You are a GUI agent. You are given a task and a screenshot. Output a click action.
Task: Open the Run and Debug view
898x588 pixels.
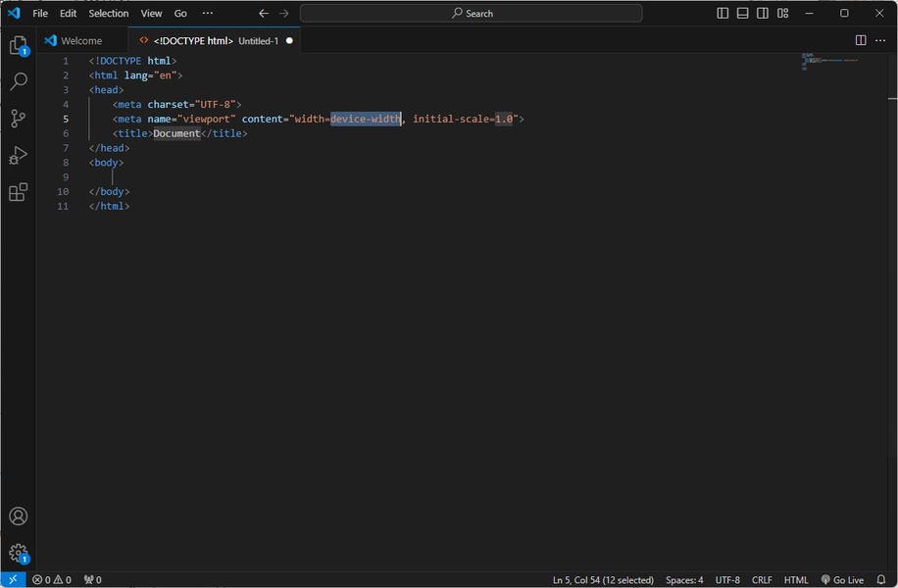[x=18, y=156]
